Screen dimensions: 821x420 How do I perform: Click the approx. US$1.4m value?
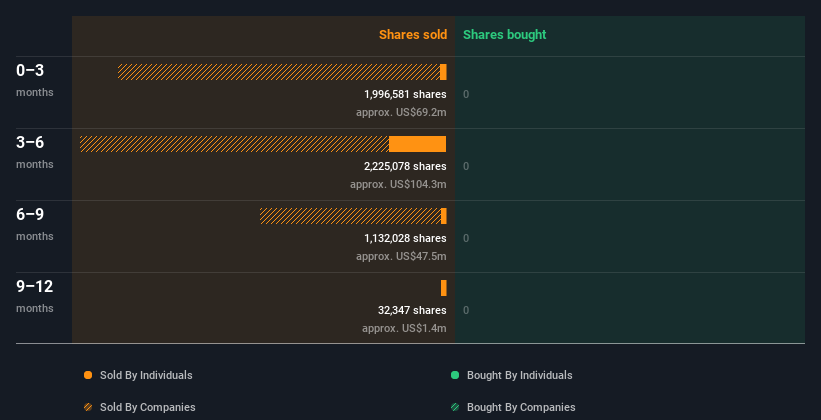[404, 328]
